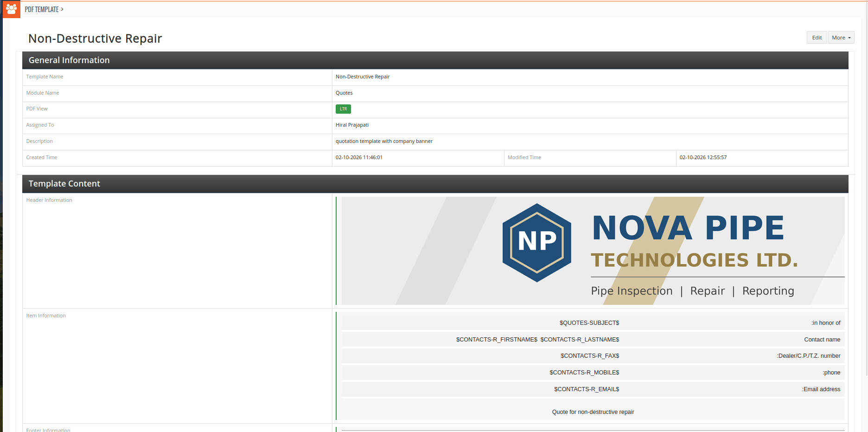
Task: Open the PDF TEMPLATE breadcrumb link
Action: tap(42, 9)
